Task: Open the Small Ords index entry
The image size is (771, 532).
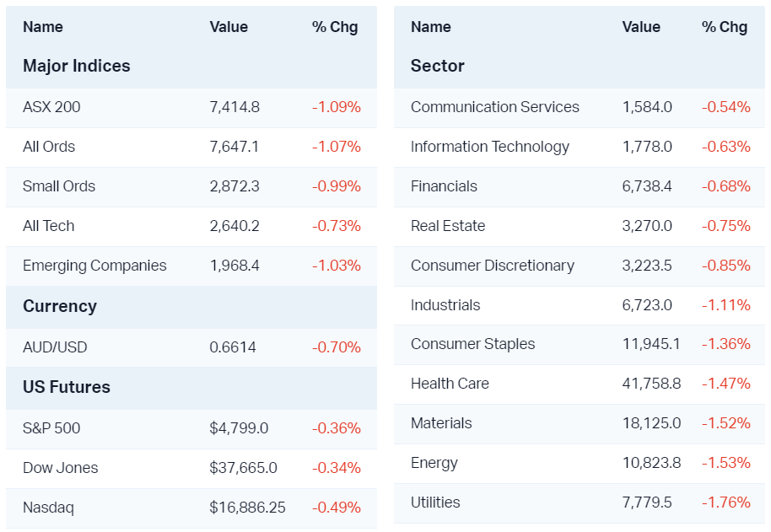Action: pyautogui.click(x=59, y=186)
